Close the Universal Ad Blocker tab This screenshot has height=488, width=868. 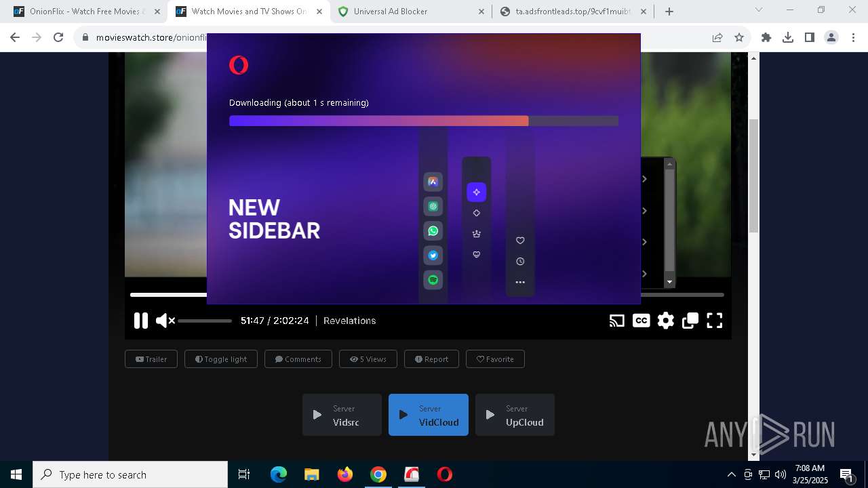click(481, 12)
